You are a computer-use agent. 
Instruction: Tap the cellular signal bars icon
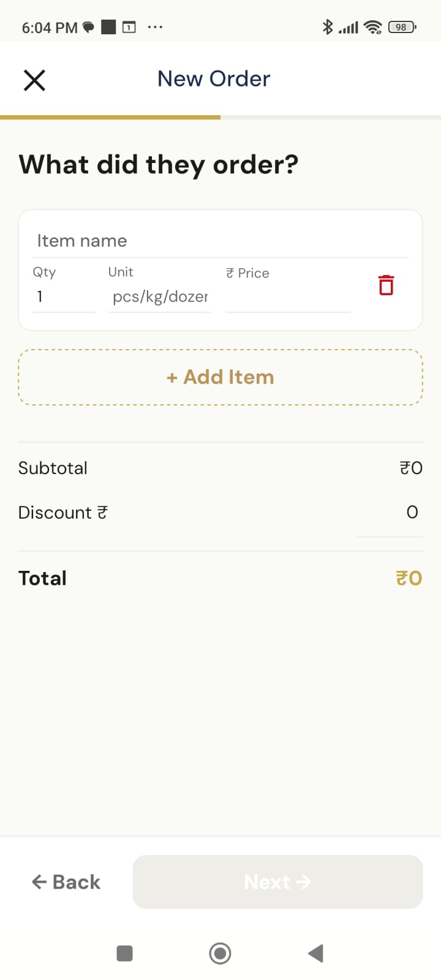pyautogui.click(x=349, y=27)
